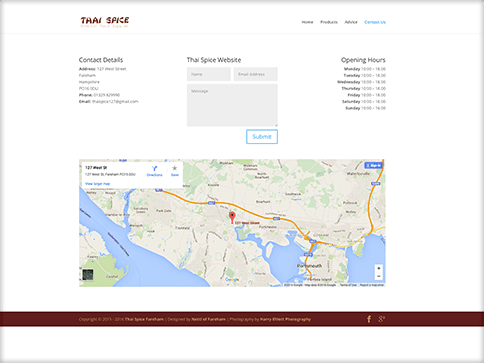This screenshot has width=484, height=363.
Task: Open the View larger map link
Action: click(97, 184)
